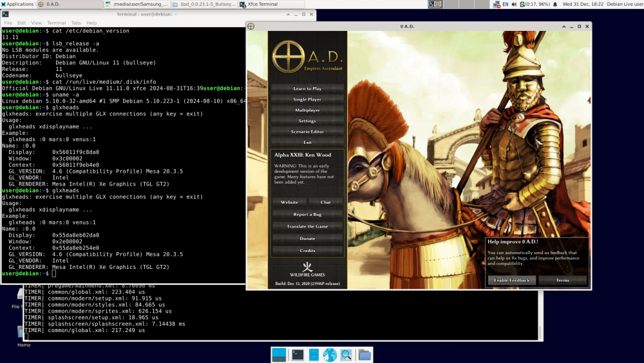Click the Show Desktop dock icon
The image size is (644, 363).
pyautogui.click(x=279, y=355)
